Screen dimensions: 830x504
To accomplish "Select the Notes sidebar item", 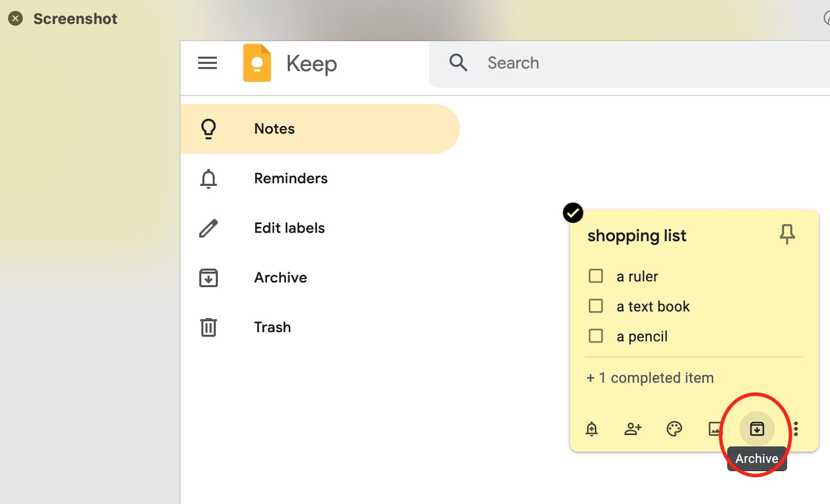I will (320, 129).
